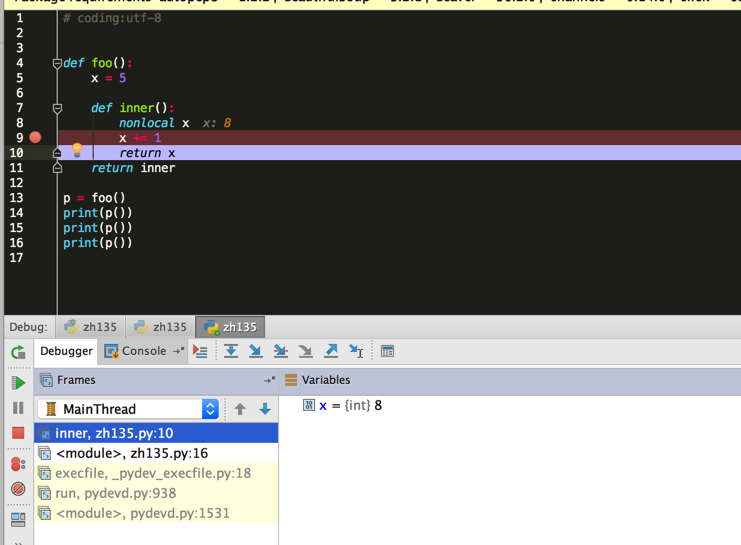Click 'nonlocal x' code line
The image size is (741, 545).
point(154,123)
